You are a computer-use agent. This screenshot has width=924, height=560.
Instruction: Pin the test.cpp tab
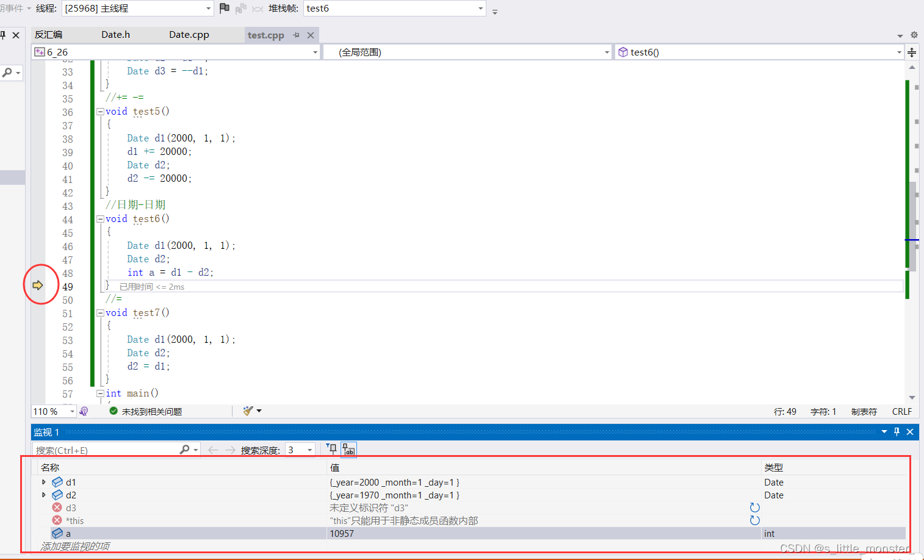296,35
